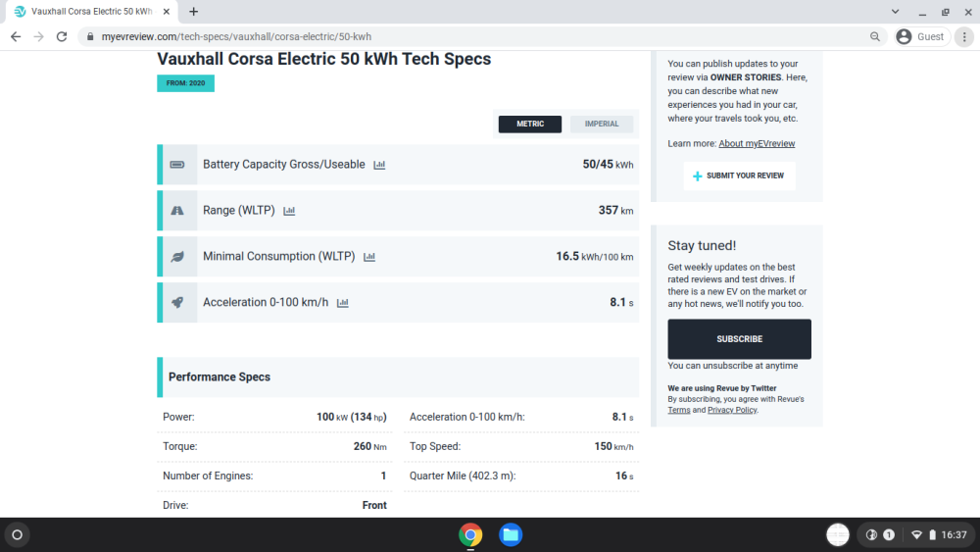Viewport: 980px width, 552px height.
Task: Click the Subscribe button
Action: tap(739, 339)
